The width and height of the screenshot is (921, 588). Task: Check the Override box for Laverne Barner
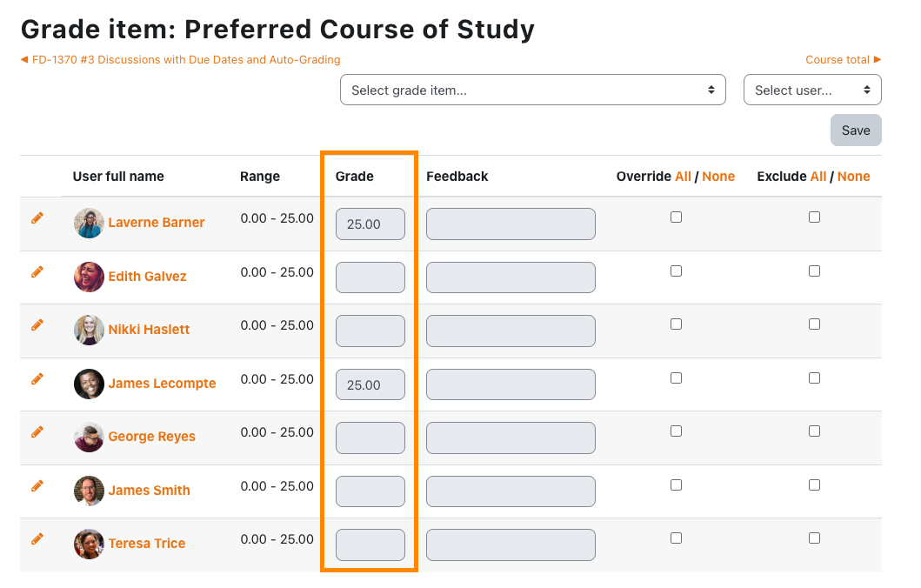pos(676,217)
